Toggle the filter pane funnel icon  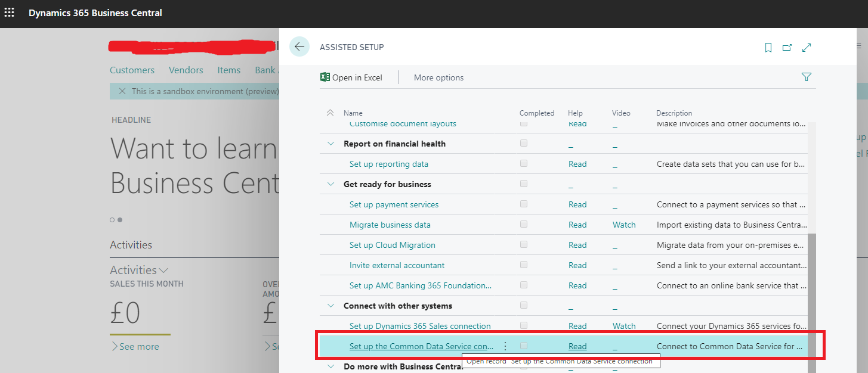[807, 77]
